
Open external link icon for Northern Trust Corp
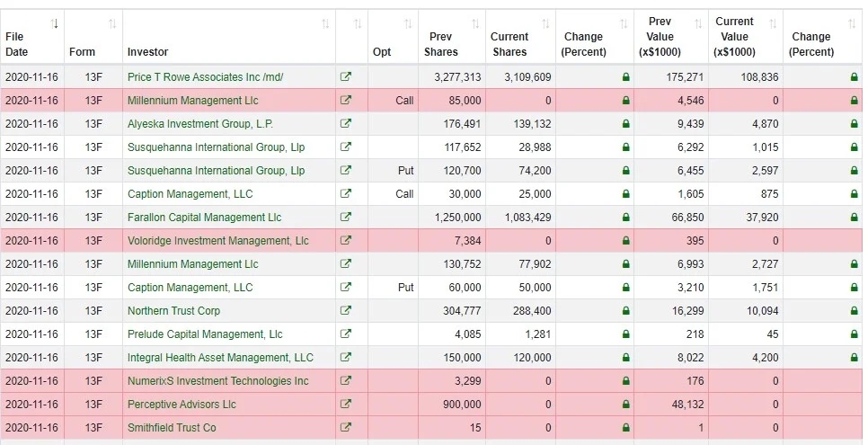click(x=345, y=310)
